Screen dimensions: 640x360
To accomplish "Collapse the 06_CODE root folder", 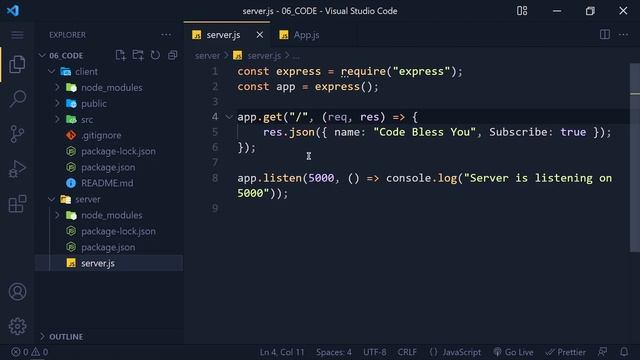I will [42, 55].
